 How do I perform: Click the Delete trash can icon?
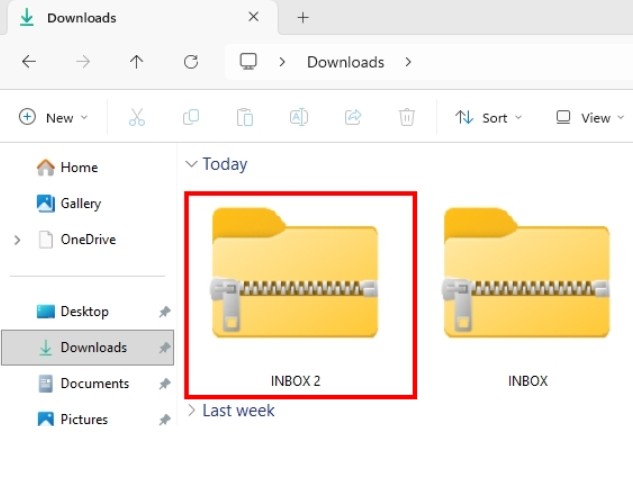click(406, 117)
